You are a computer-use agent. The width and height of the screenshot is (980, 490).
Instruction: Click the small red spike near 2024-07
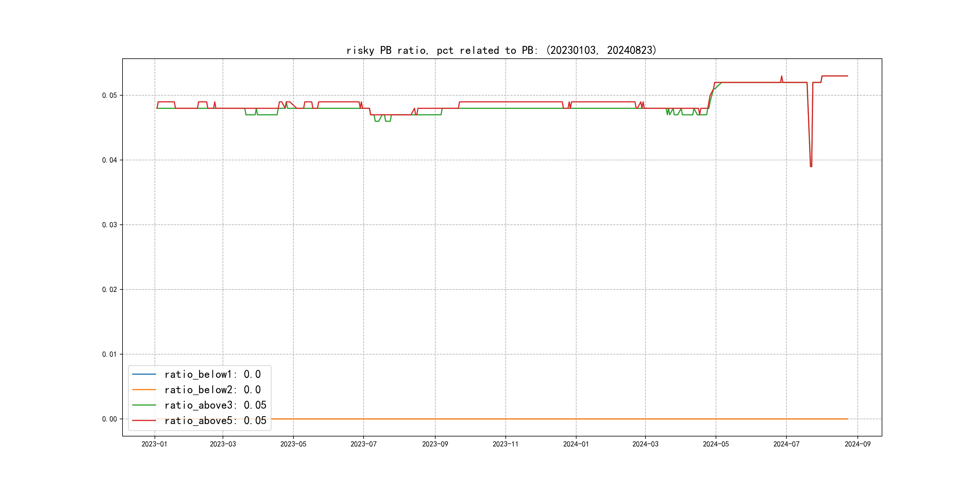(x=781, y=77)
